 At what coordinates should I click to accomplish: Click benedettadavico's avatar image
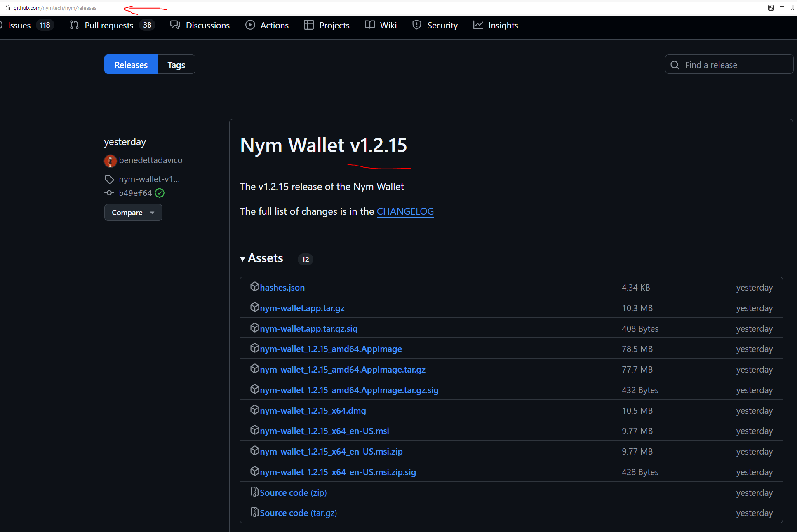110,161
